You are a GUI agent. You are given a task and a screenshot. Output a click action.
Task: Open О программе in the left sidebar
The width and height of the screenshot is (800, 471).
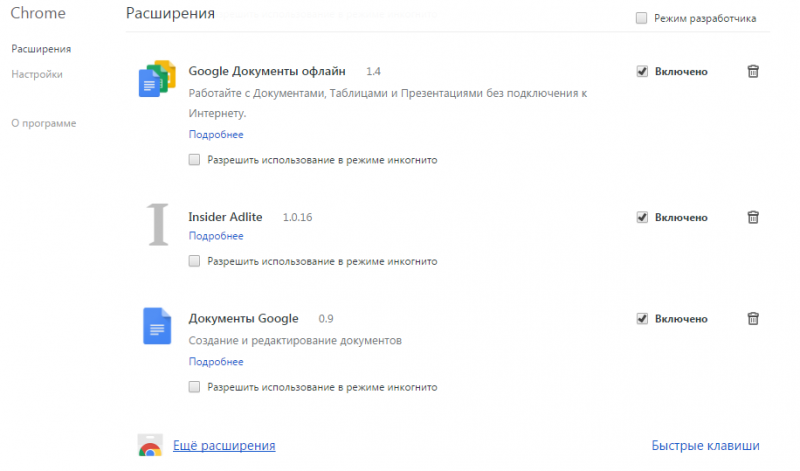(x=43, y=123)
